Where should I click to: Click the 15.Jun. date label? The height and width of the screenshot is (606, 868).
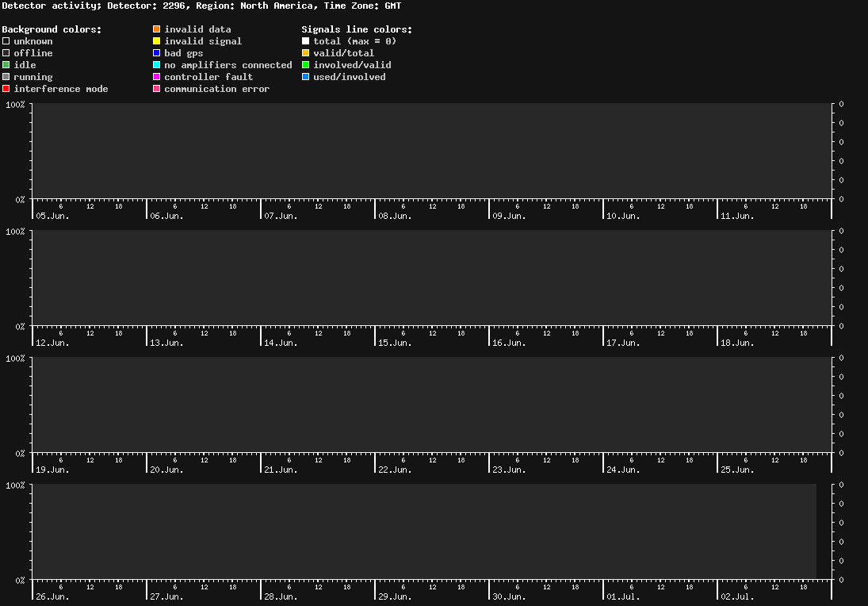(396, 343)
